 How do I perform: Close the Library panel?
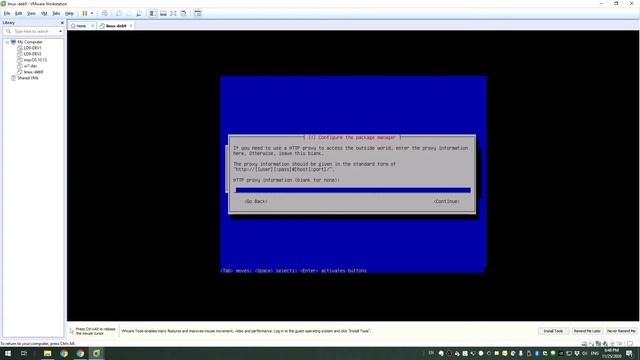coord(62,23)
